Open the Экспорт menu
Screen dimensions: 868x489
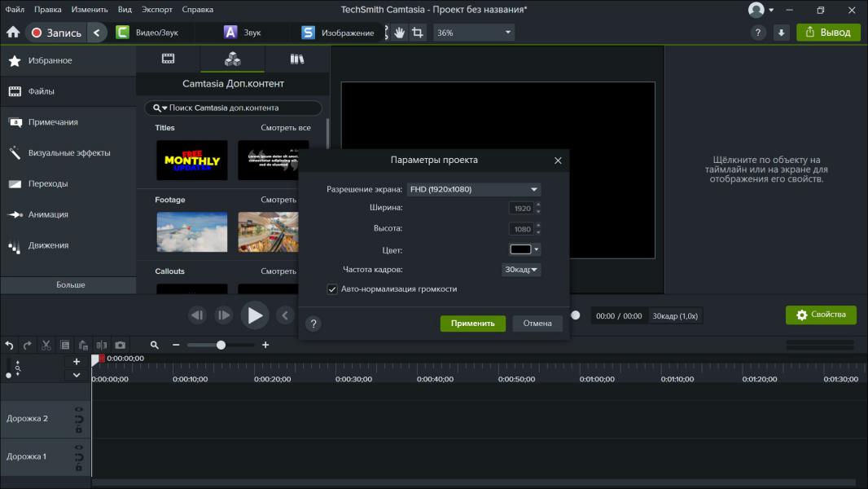point(156,10)
